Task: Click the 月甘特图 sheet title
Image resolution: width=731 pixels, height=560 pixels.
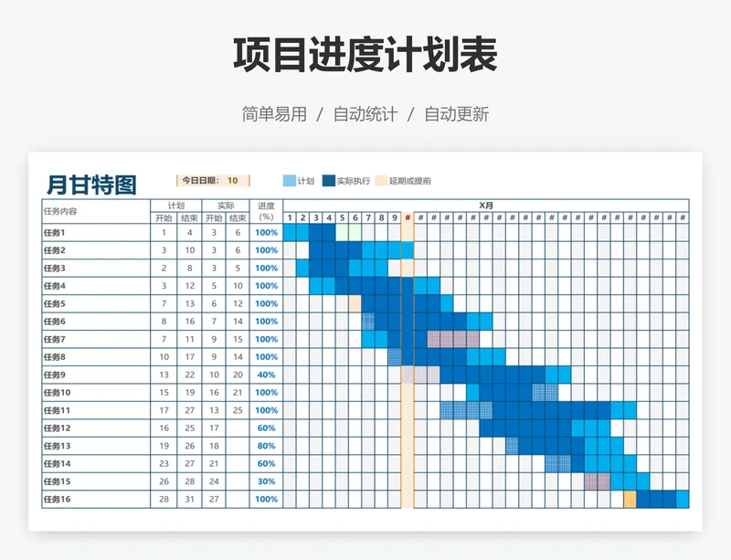Action: click(x=91, y=185)
